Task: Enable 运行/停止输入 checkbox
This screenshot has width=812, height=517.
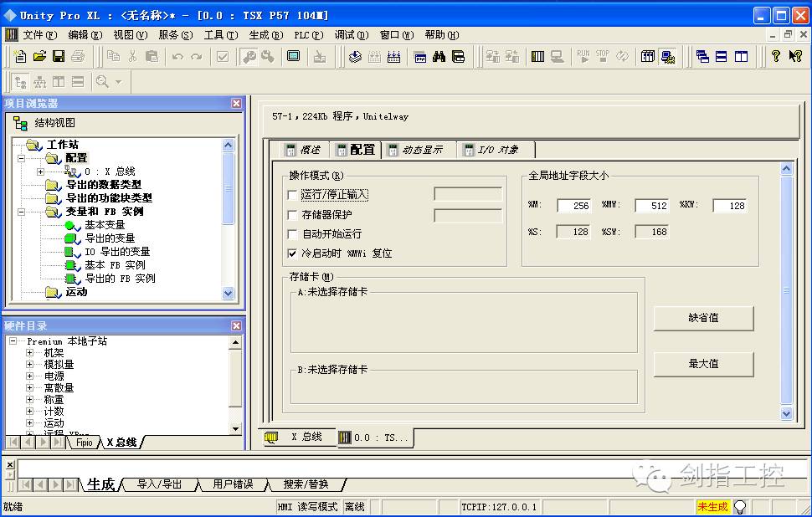Action: [x=292, y=195]
